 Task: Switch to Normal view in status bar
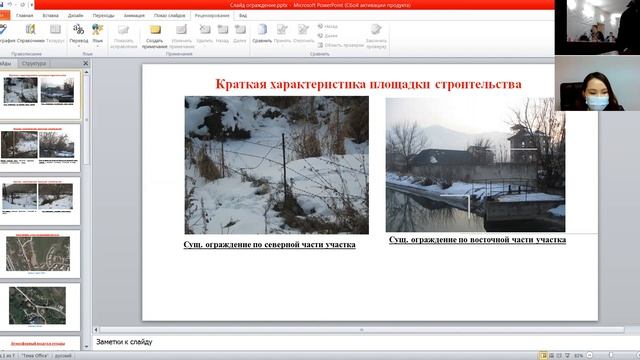coord(543,356)
